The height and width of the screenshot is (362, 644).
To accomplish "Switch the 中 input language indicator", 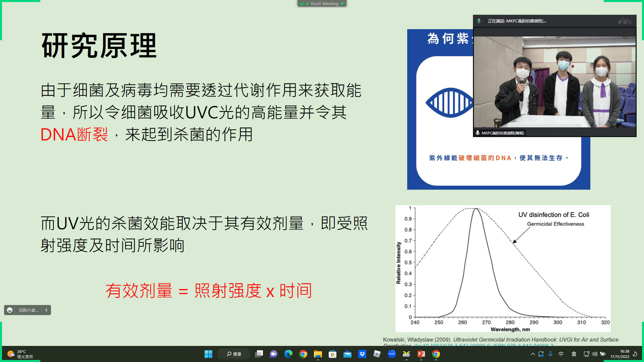I will tap(561, 354).
